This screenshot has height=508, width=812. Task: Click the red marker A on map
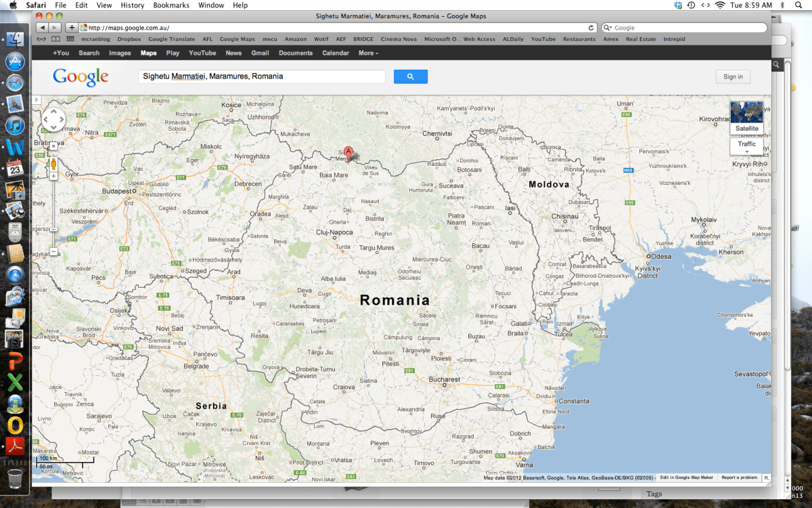tap(348, 152)
